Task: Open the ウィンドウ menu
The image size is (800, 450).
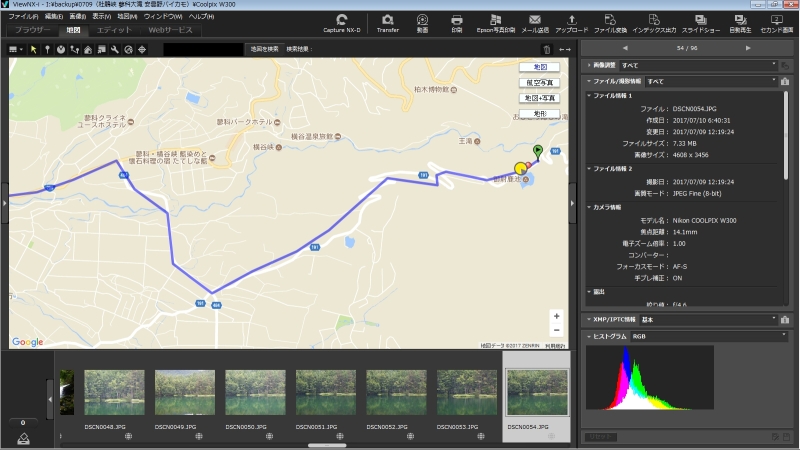Action: click(x=163, y=16)
